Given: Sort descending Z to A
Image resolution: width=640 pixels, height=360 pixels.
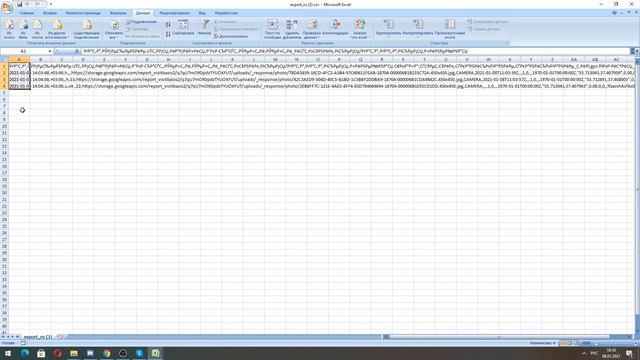Looking at the screenshot, I should [x=168, y=34].
